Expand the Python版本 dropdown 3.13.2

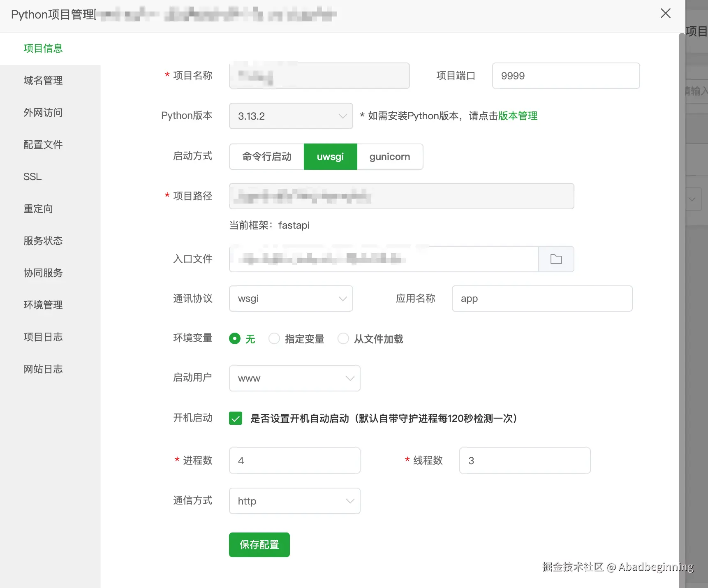tap(291, 116)
